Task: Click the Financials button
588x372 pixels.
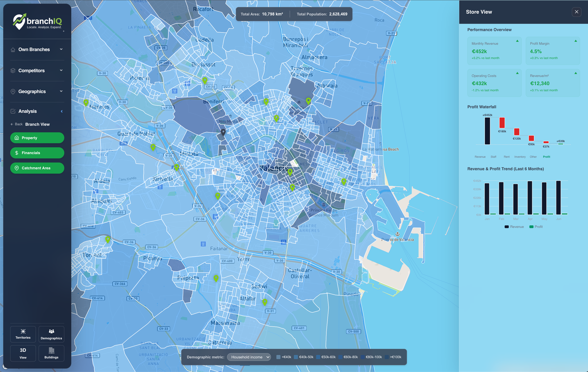Action: point(37,153)
